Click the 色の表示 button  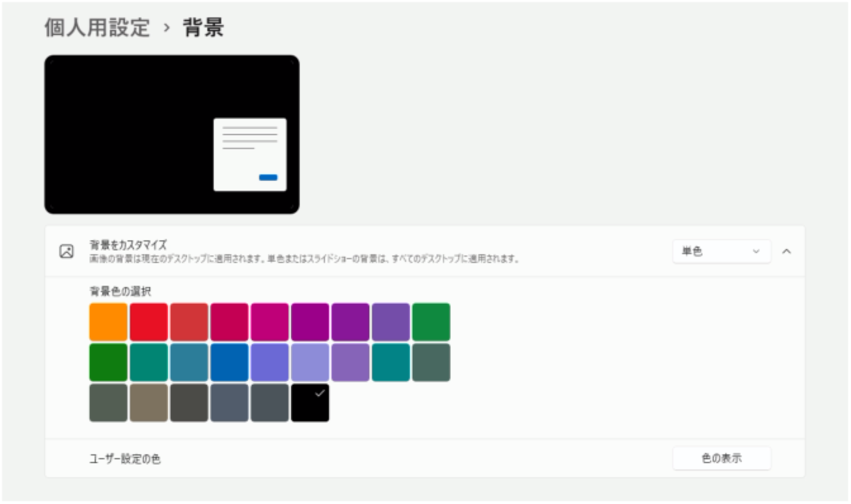coord(721,457)
